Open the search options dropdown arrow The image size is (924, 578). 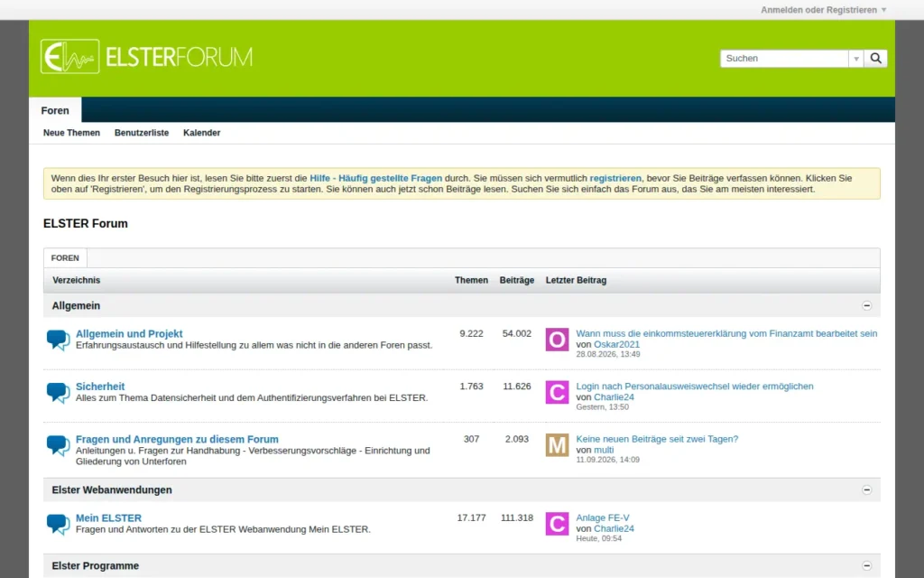click(x=856, y=59)
